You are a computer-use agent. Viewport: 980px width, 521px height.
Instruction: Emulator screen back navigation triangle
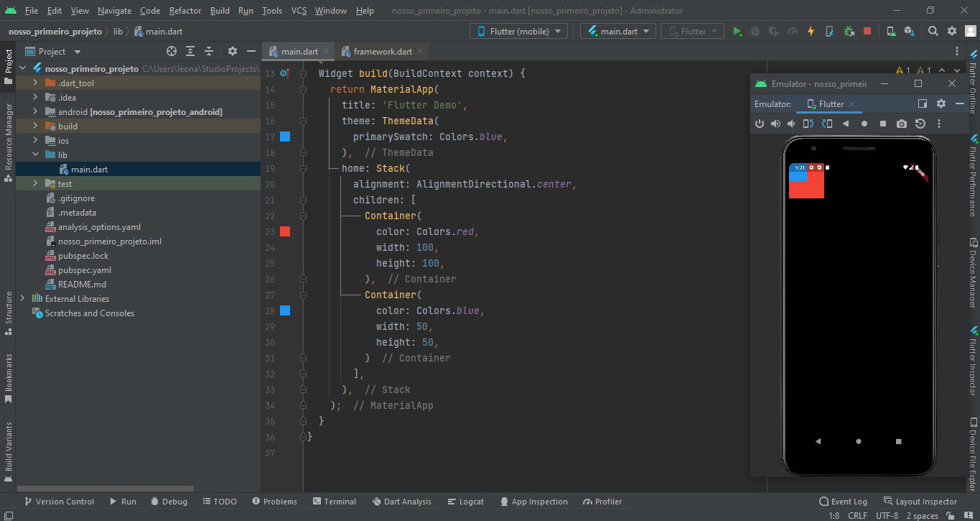(818, 441)
